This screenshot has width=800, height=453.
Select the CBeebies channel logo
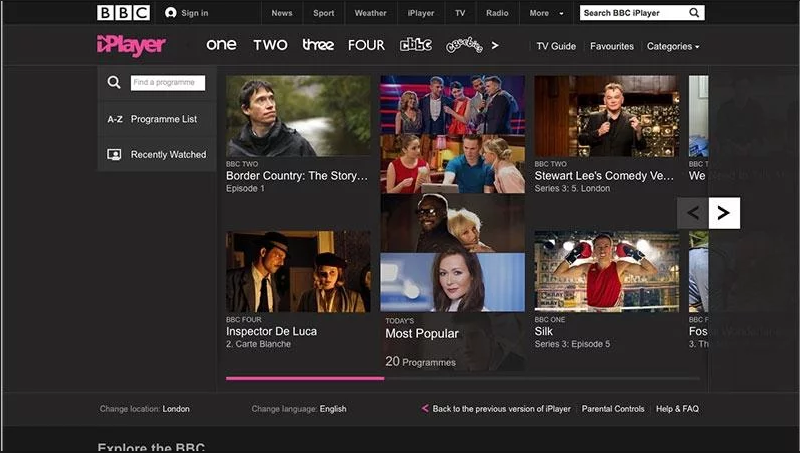point(464,45)
